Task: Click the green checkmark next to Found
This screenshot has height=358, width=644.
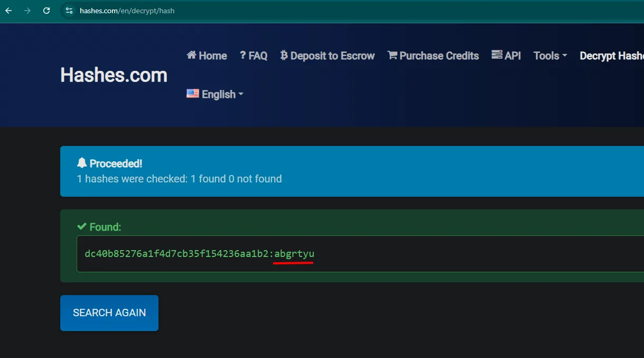Action: click(82, 226)
